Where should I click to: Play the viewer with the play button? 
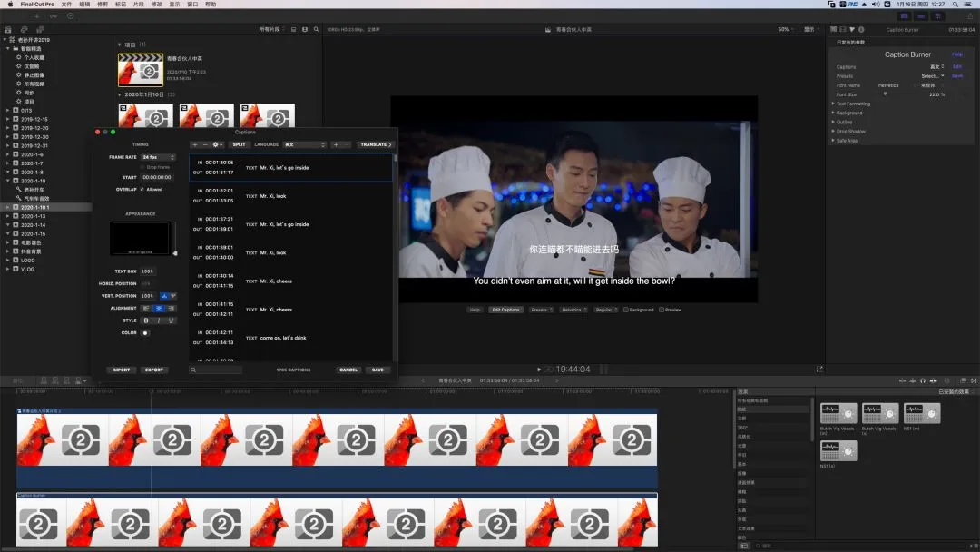pyautogui.click(x=539, y=370)
